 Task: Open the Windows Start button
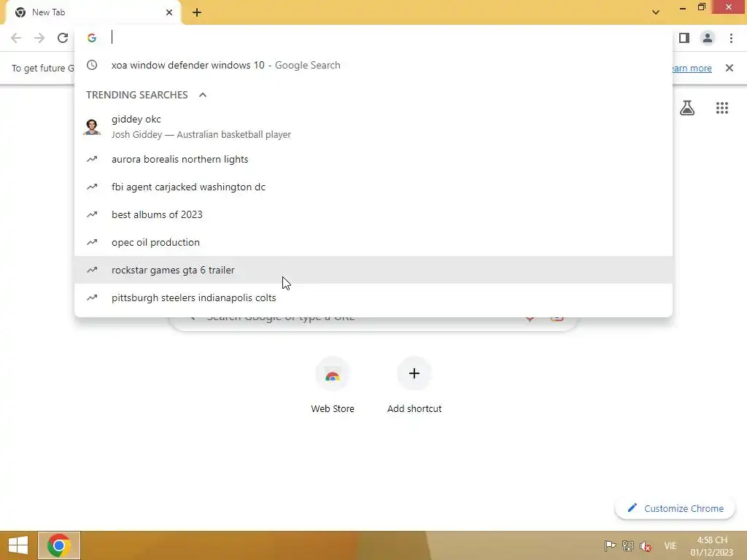(18, 545)
